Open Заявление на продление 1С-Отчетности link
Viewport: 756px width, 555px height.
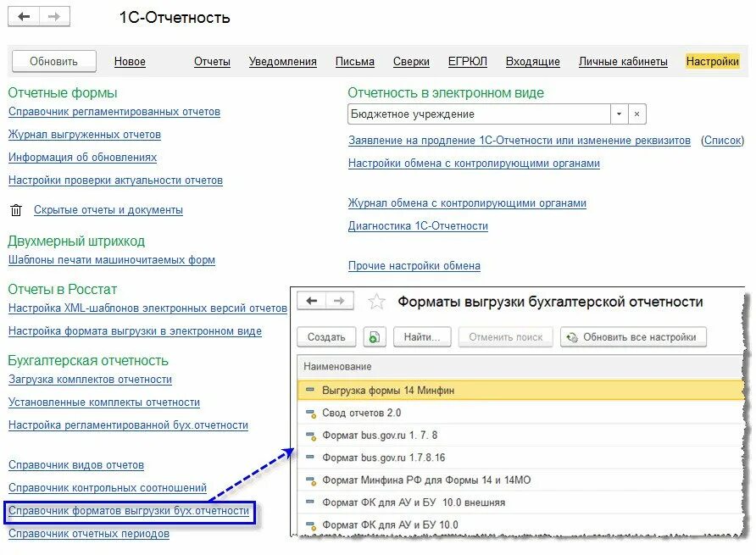pyautogui.click(x=520, y=141)
